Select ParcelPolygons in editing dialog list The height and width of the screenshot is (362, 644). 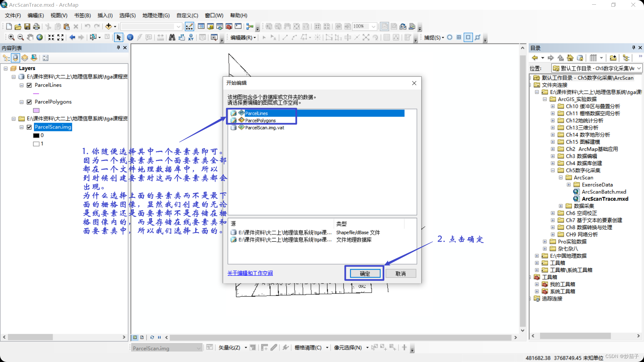coord(260,120)
